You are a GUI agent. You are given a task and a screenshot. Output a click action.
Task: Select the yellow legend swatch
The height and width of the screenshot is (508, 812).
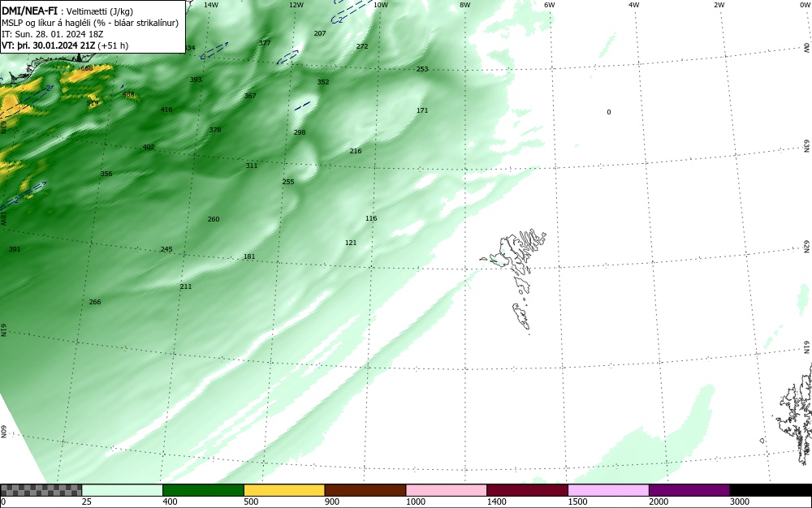(x=284, y=490)
